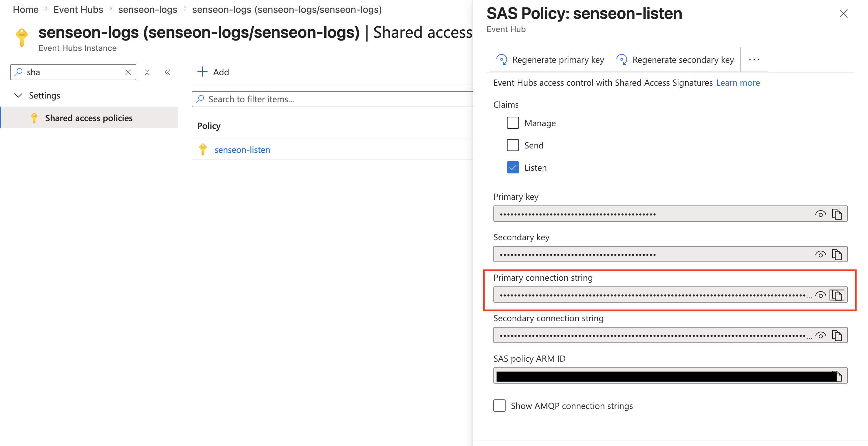Open the senseon-listen policy
868x446 pixels.
242,150
